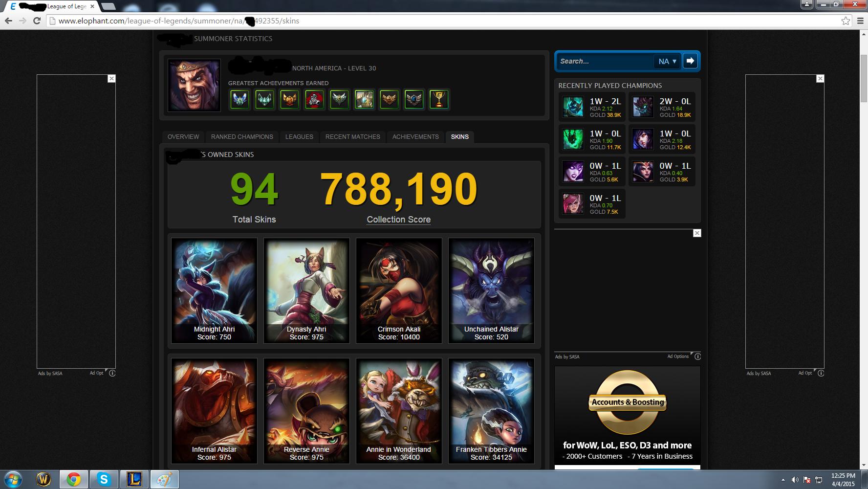868x489 pixels.
Task: Show hidden system tray icons
Action: tap(783, 480)
